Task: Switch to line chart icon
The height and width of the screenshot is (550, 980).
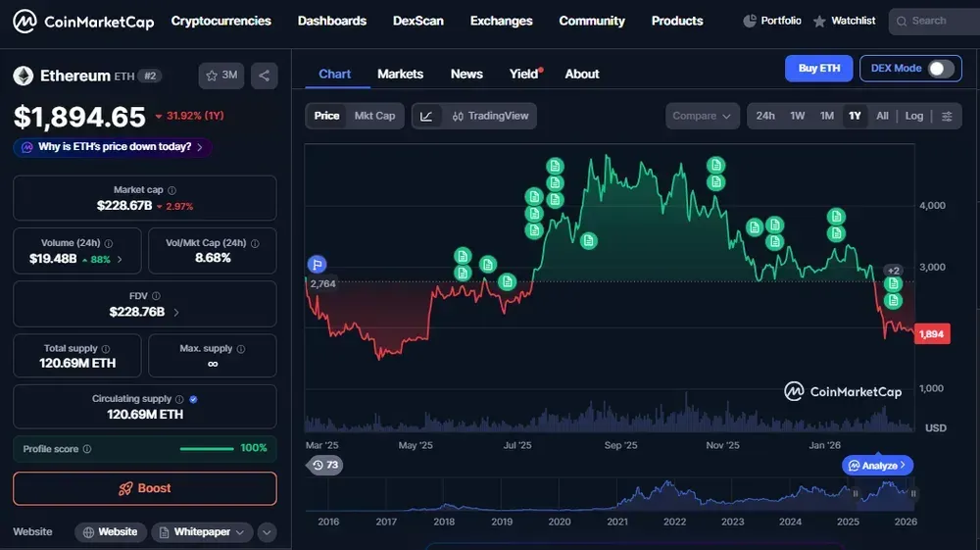Action: (x=426, y=117)
